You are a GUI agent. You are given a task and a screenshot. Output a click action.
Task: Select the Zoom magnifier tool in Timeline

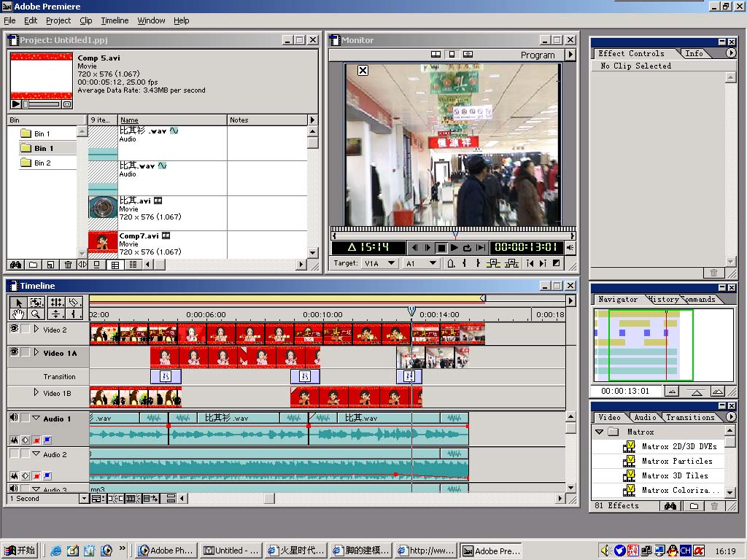(x=36, y=314)
